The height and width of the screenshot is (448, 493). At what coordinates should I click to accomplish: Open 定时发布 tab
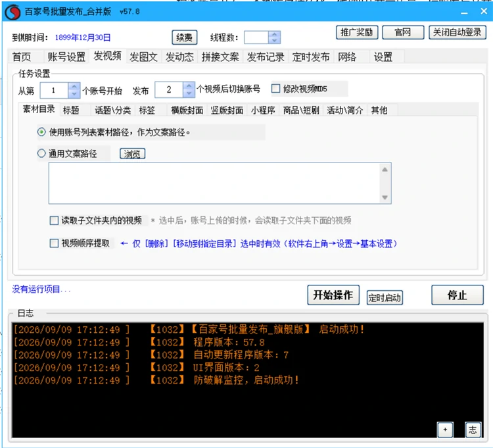point(311,57)
